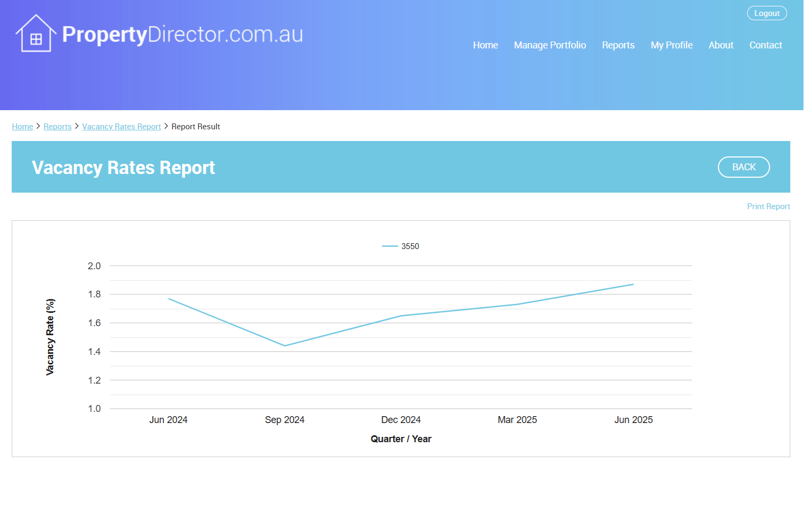Click the Print Report link

tap(768, 206)
